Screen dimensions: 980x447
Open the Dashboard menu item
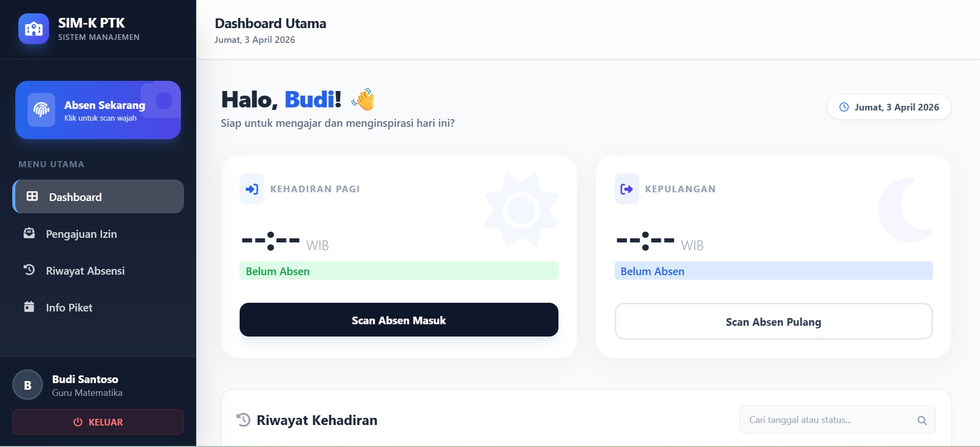(98, 197)
